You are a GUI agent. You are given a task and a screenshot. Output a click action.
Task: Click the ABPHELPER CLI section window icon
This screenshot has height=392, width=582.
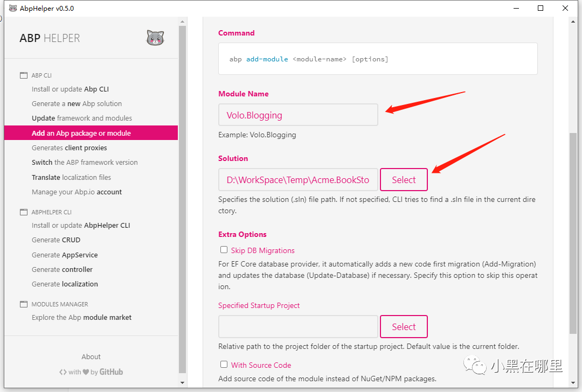[23, 212]
